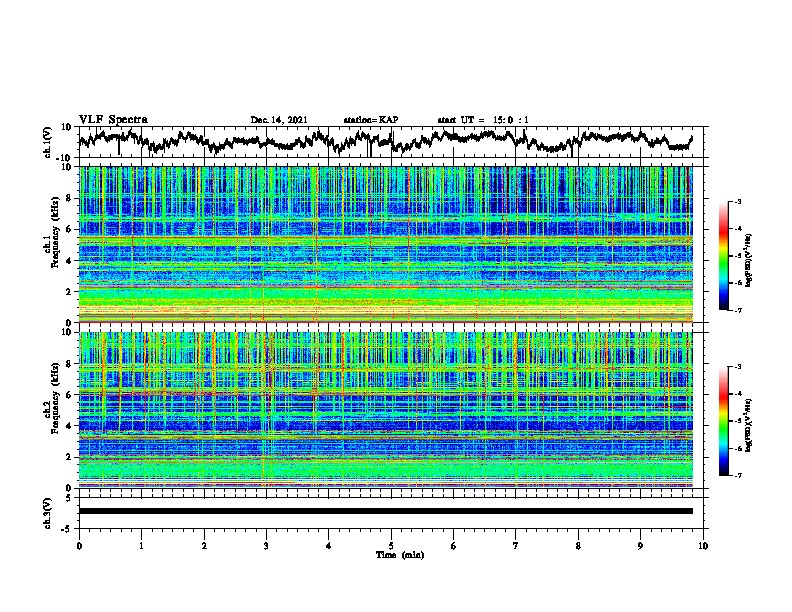Click the -7 label on ch.1 color scale
The image size is (792, 612).
[737, 310]
